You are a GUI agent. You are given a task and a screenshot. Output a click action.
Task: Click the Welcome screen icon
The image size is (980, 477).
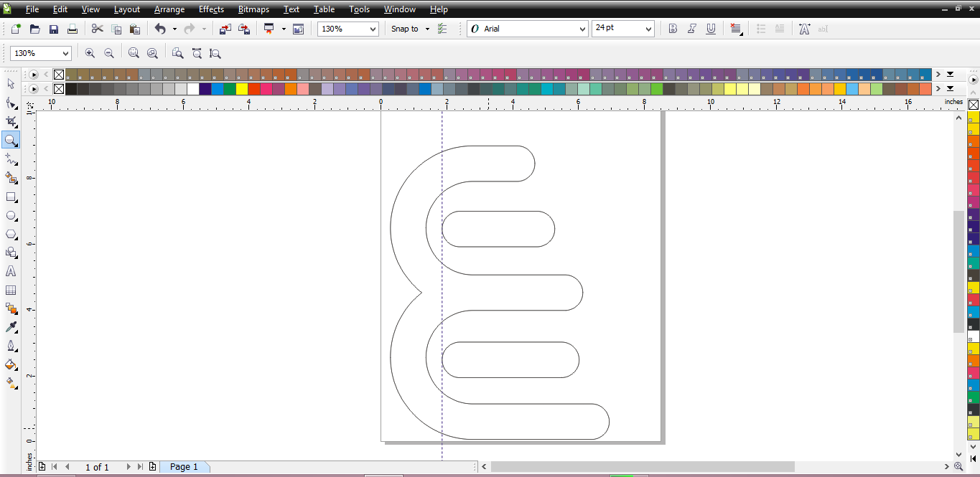tap(298, 29)
